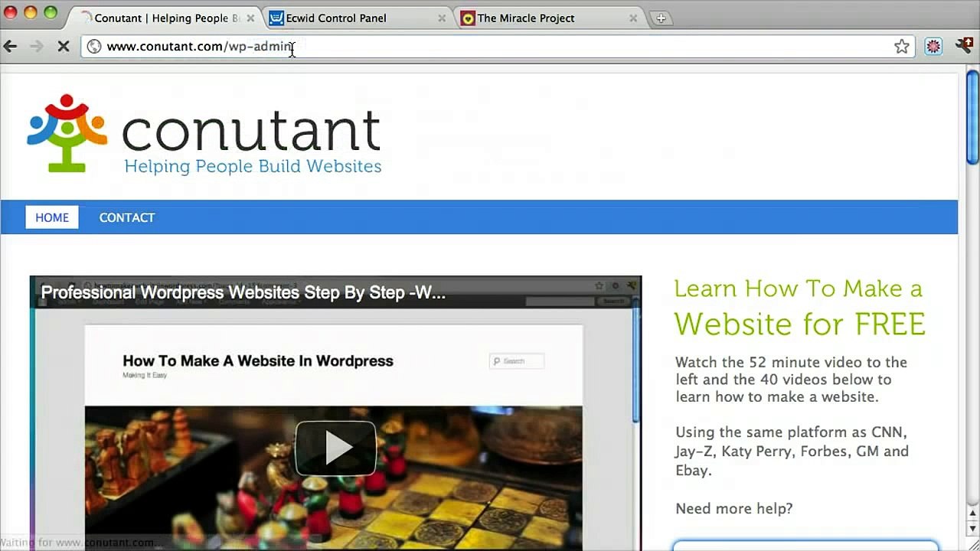This screenshot has width=980, height=551.
Task: Open the Chrome wrench menu
Action: [965, 47]
